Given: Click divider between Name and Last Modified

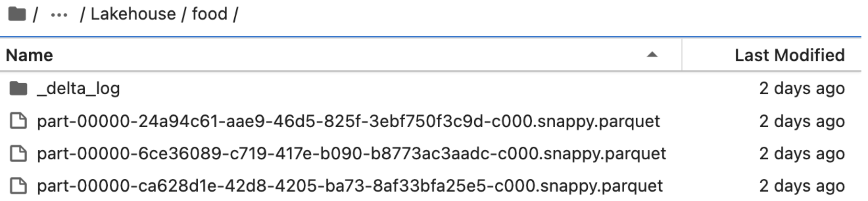Looking at the screenshot, I should (x=682, y=55).
